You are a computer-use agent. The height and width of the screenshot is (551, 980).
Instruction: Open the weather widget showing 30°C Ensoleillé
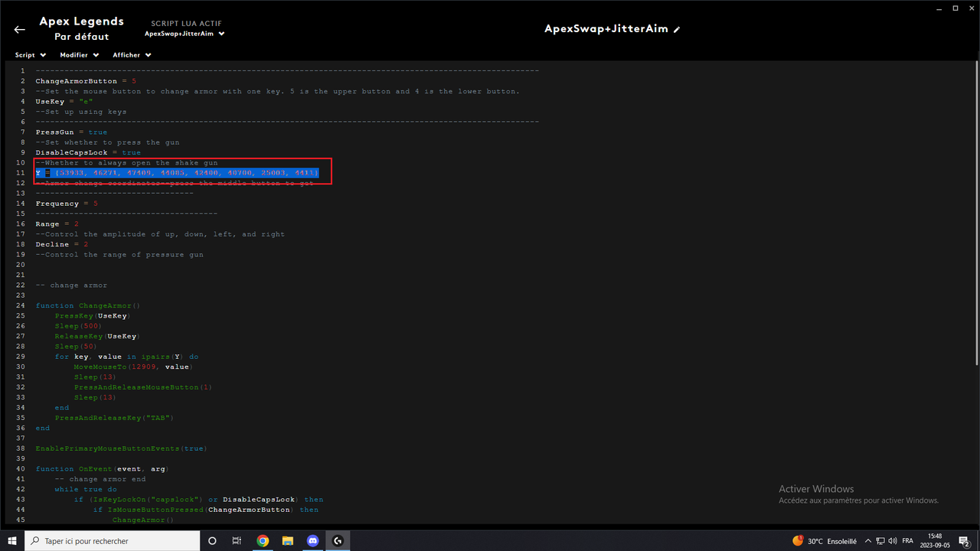click(x=825, y=540)
